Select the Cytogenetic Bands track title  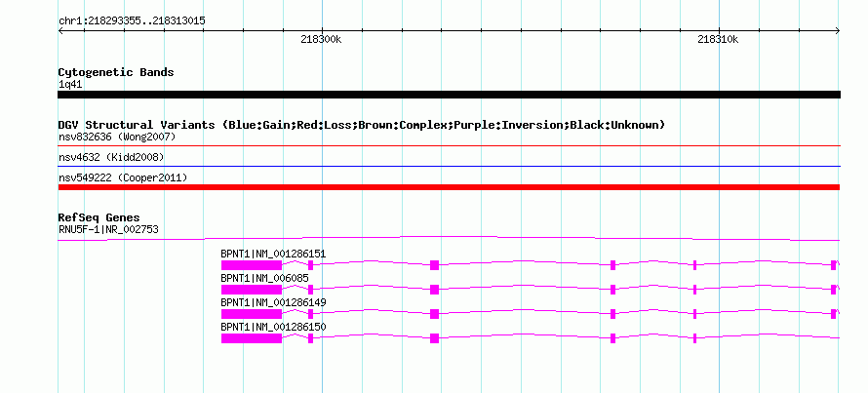coord(116,72)
